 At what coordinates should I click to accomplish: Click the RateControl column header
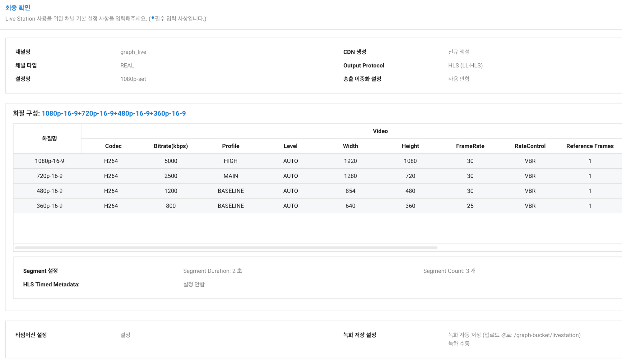[x=530, y=146]
